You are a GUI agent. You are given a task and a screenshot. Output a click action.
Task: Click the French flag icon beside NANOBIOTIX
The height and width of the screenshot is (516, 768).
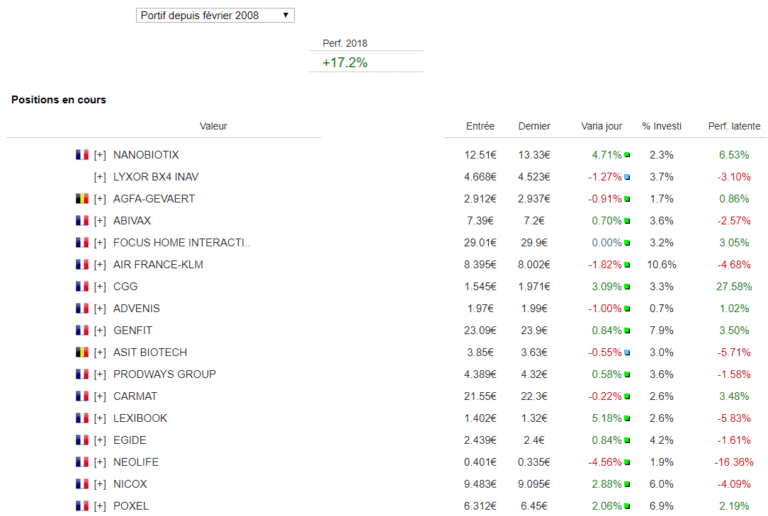click(82, 155)
